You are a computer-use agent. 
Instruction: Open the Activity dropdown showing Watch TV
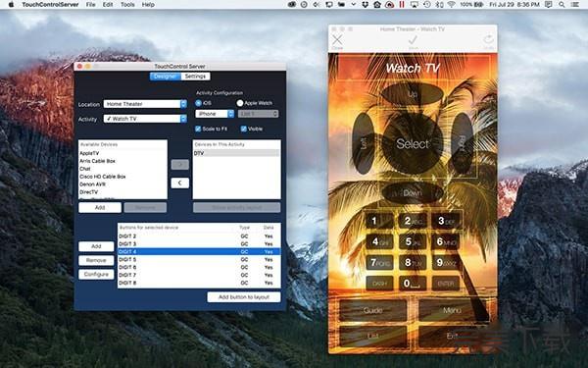tap(145, 119)
